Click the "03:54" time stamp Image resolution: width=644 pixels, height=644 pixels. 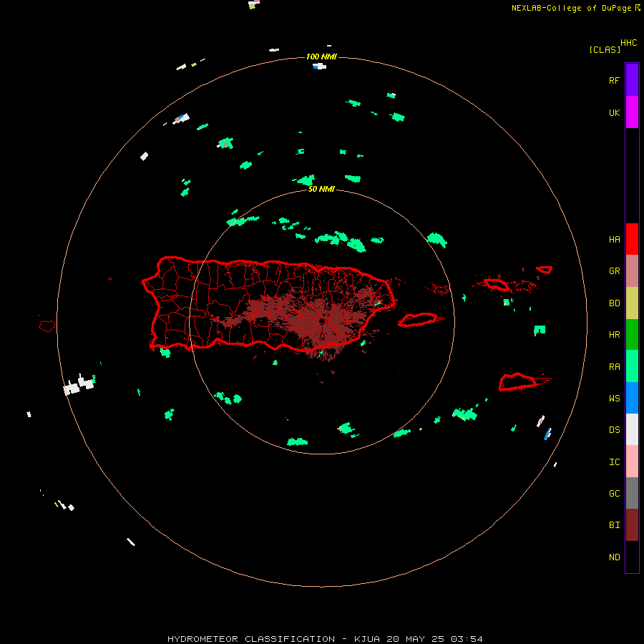(x=467, y=639)
